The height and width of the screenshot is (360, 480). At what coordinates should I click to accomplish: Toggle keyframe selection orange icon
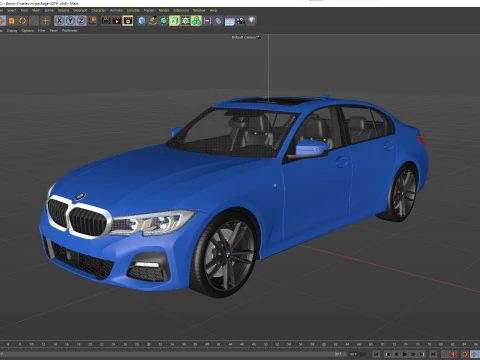pos(465,354)
